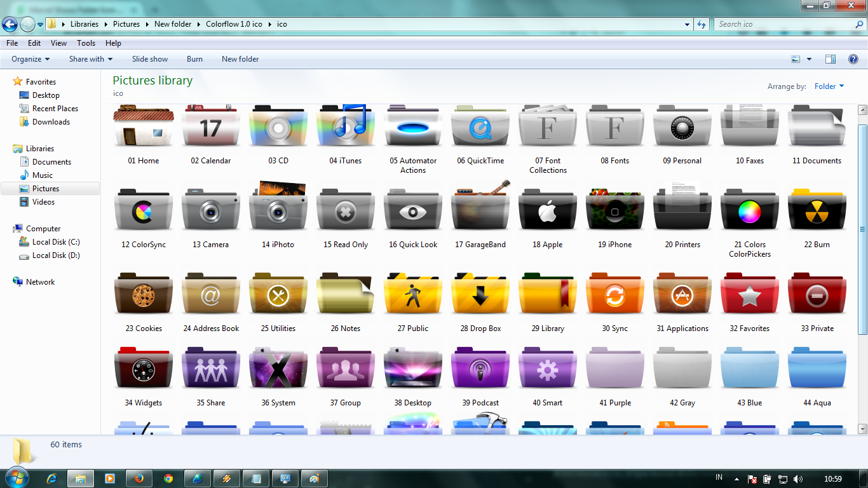Open the Tools menu
The image size is (868, 488).
coord(86,43)
